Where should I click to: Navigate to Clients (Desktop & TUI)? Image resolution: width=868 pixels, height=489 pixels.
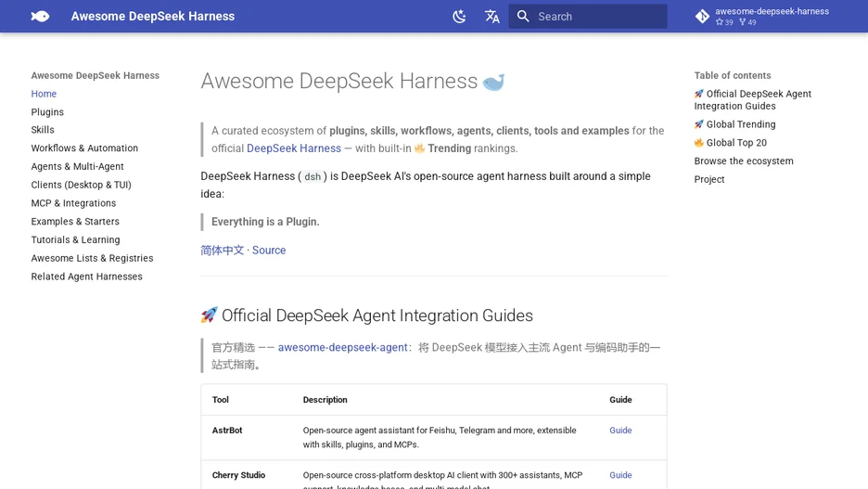81,185
